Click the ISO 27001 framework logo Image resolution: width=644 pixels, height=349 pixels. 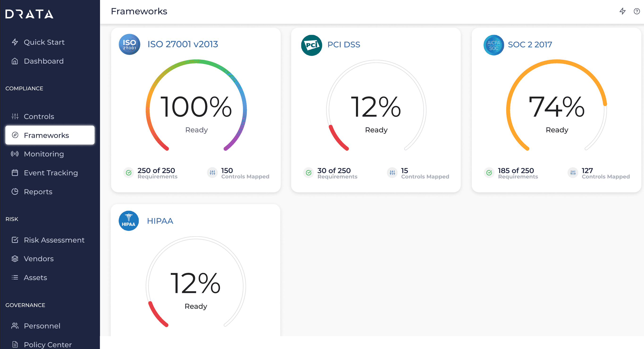[x=129, y=45]
